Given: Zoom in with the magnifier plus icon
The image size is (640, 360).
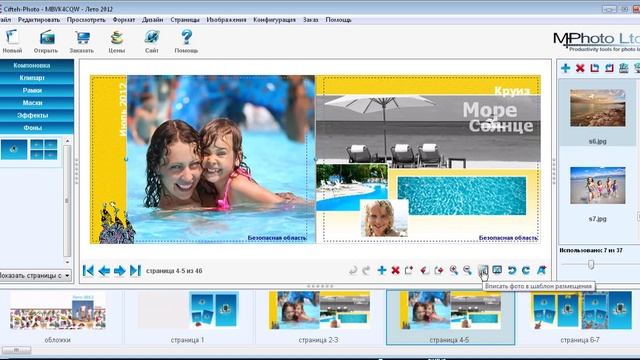Looking at the screenshot, I should (x=453, y=270).
